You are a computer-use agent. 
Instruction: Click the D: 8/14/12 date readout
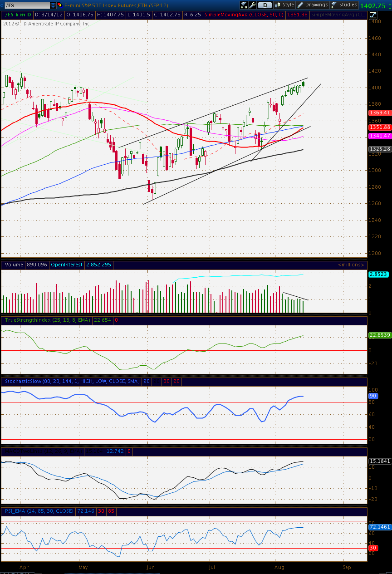(x=49, y=15)
